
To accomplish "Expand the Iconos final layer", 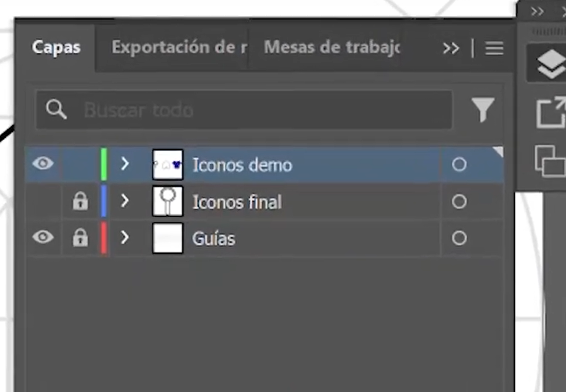I will (x=125, y=201).
